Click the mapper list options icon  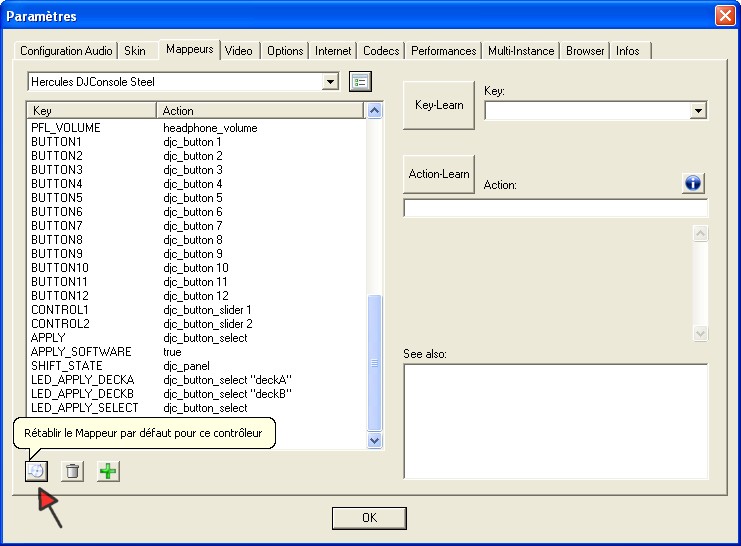(x=361, y=81)
